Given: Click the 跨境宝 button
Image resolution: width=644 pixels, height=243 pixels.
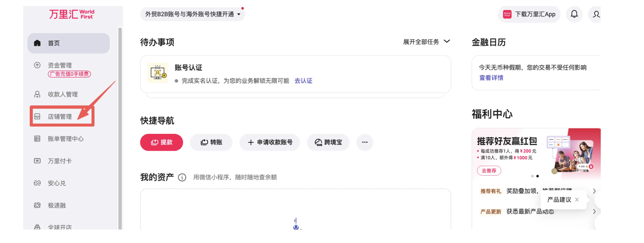Looking at the screenshot, I should coord(328,142).
